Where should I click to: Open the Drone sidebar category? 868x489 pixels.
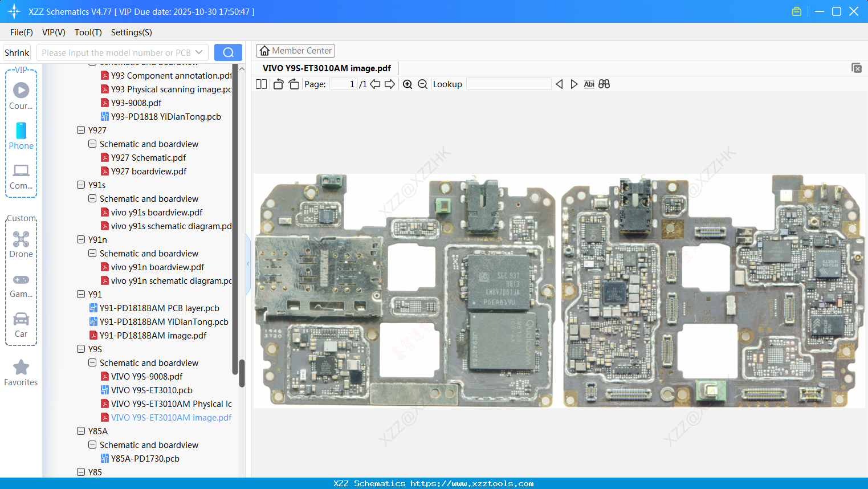[21, 244]
